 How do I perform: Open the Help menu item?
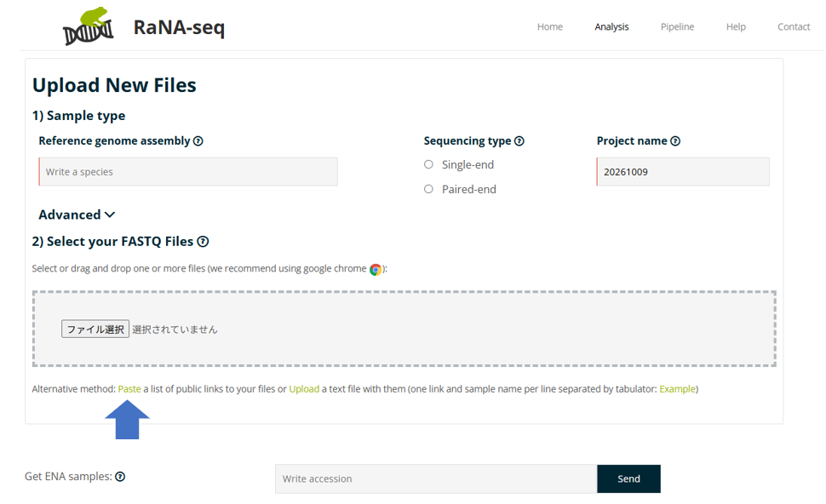tap(736, 27)
